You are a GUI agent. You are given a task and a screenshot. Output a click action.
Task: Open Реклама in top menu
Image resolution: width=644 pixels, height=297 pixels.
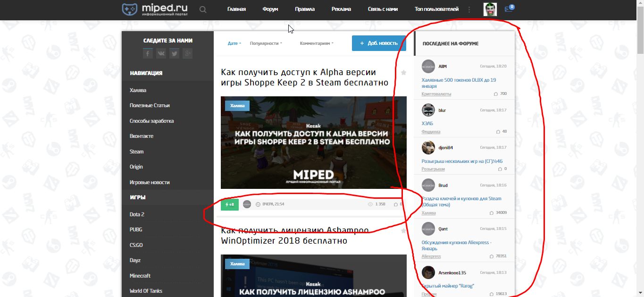click(x=341, y=9)
